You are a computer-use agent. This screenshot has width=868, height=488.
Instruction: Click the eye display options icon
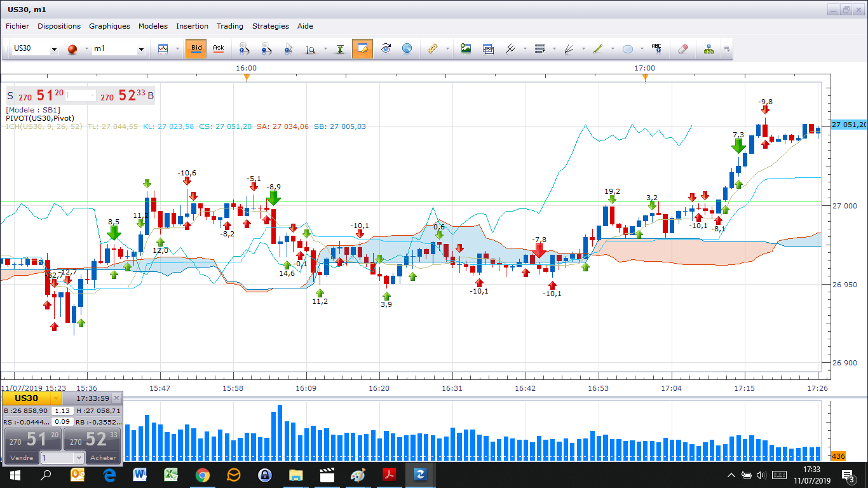click(x=386, y=49)
